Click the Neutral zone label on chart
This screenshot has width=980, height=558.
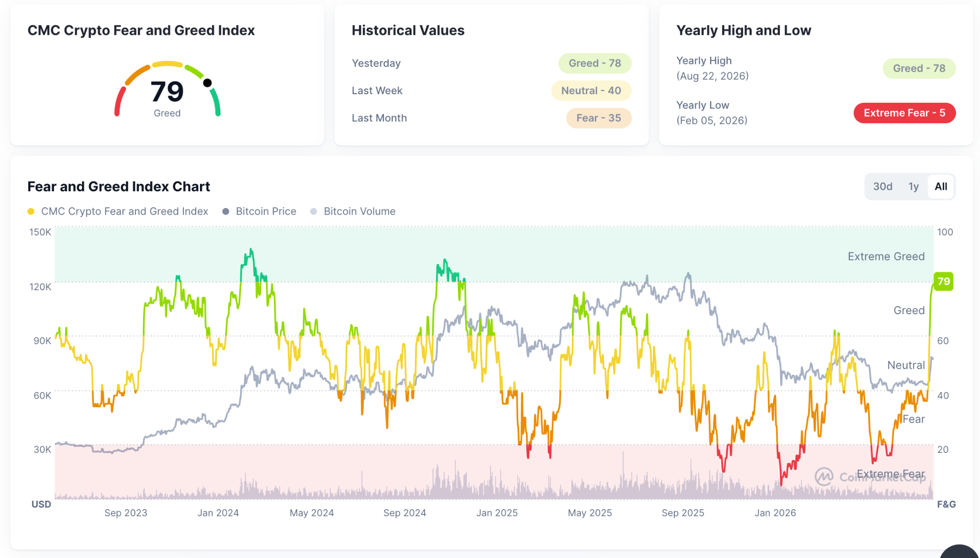point(906,365)
